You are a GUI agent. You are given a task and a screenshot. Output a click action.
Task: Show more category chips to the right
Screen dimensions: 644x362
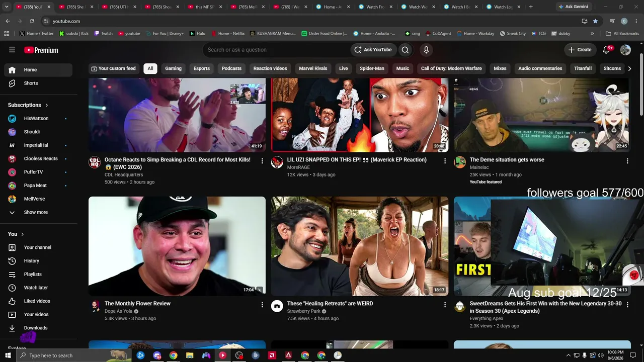point(629,68)
